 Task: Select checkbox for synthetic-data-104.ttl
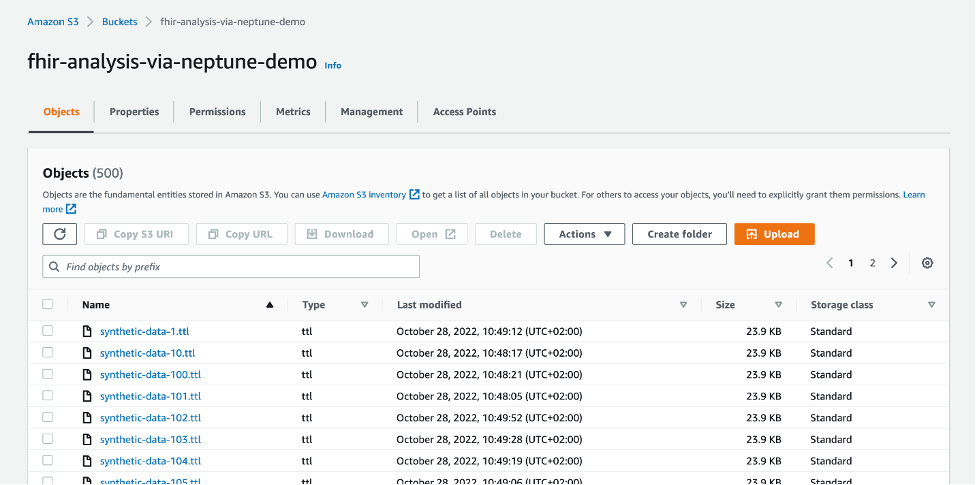(x=47, y=461)
